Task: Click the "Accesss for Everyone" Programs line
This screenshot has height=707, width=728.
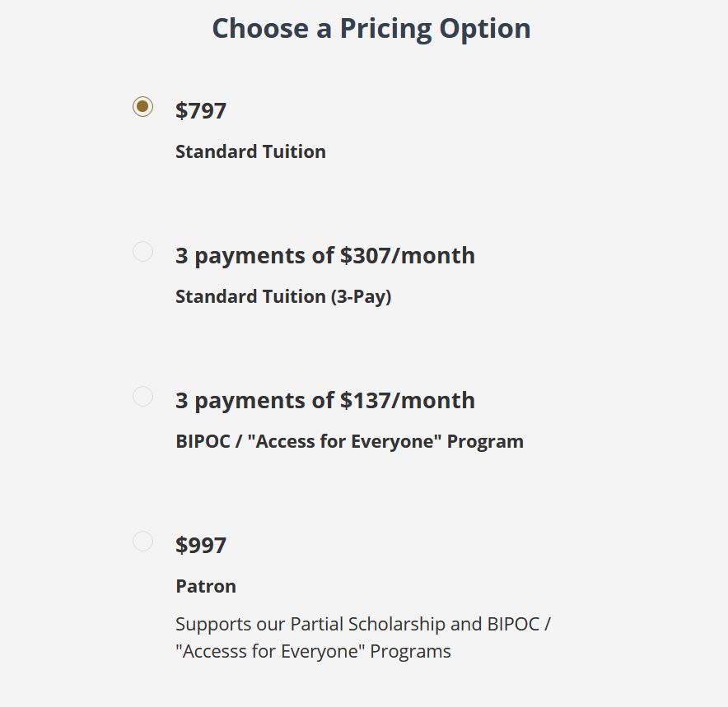Action: pyautogui.click(x=314, y=651)
